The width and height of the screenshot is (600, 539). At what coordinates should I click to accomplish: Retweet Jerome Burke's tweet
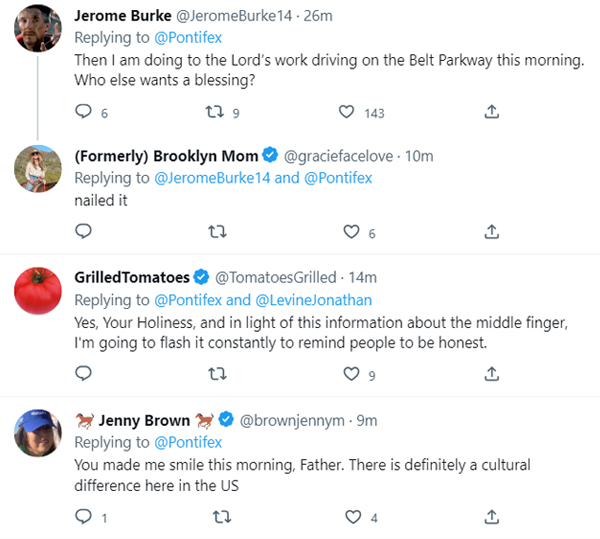pos(217,113)
